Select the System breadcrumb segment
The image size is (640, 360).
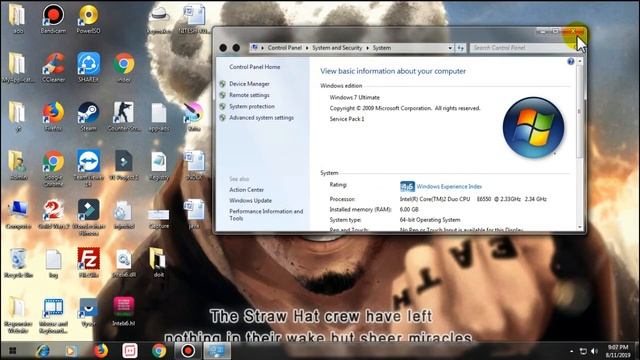coord(382,48)
